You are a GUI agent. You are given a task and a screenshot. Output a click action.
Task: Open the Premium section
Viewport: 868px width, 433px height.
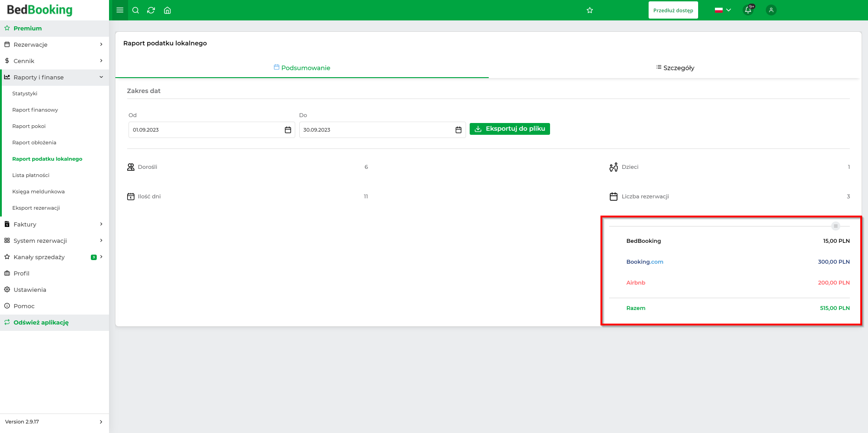click(55, 28)
